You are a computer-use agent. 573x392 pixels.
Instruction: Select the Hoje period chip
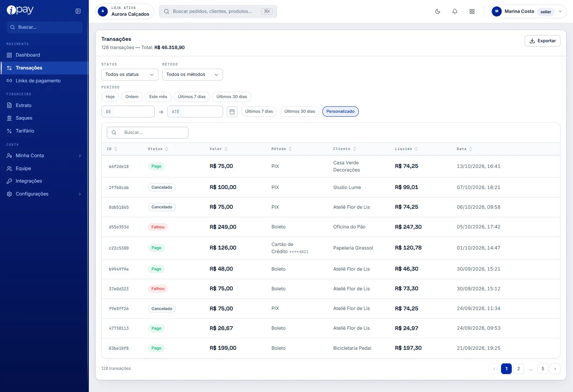tap(110, 97)
